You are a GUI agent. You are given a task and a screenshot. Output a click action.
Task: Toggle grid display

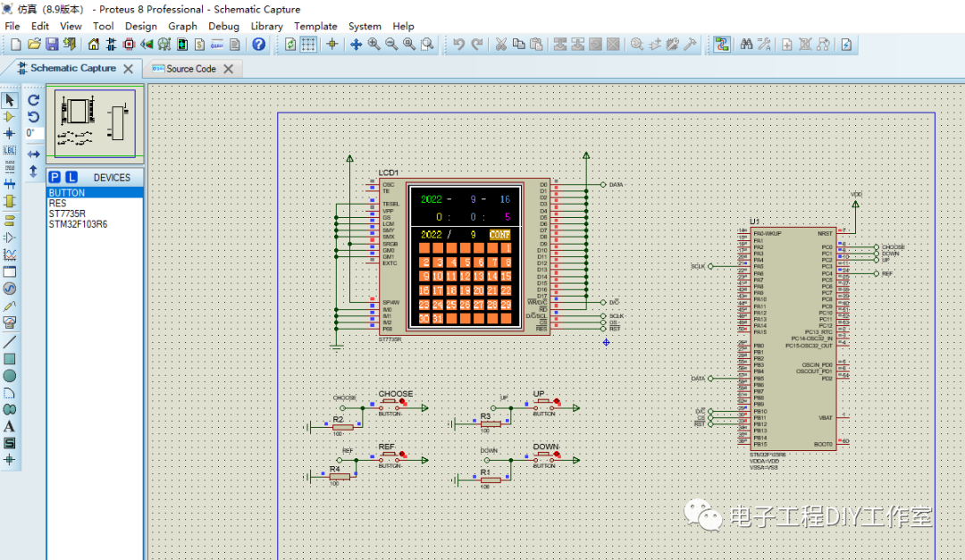[308, 45]
